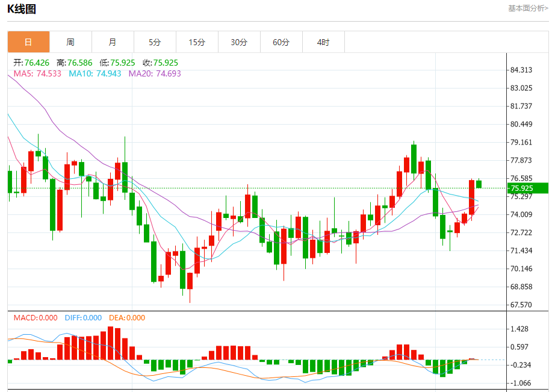Image resolution: width=555 pixels, height=392 pixels.
Task: Click the 低:75.925 low value
Action: coord(117,63)
